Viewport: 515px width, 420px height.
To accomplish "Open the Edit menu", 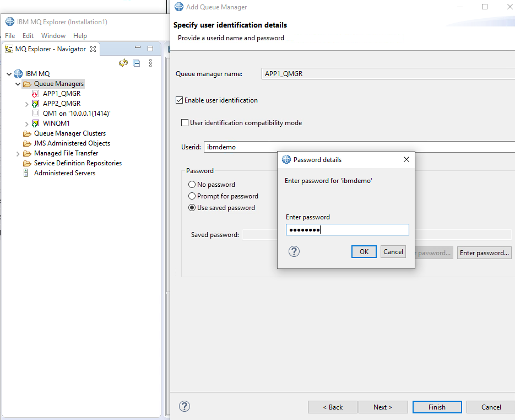I will pyautogui.click(x=28, y=35).
